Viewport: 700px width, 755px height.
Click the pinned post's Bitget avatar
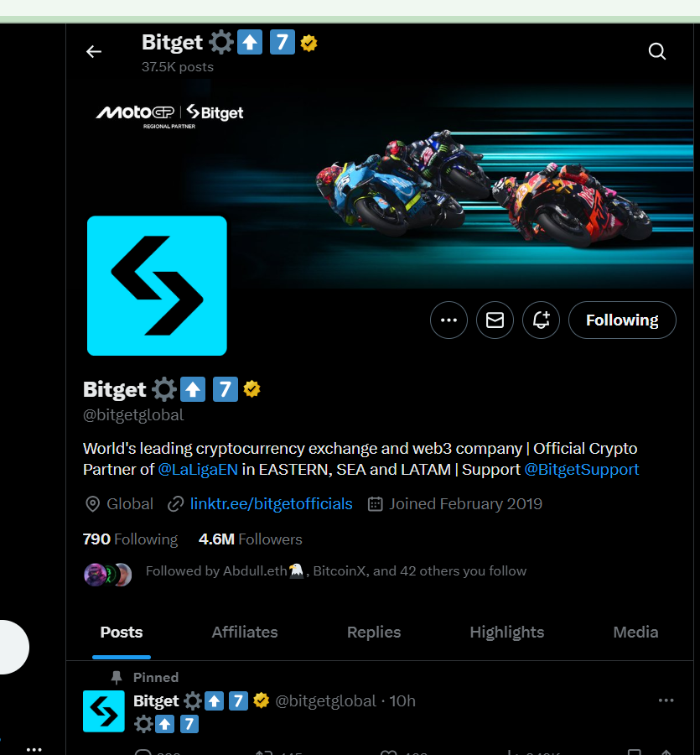click(104, 711)
